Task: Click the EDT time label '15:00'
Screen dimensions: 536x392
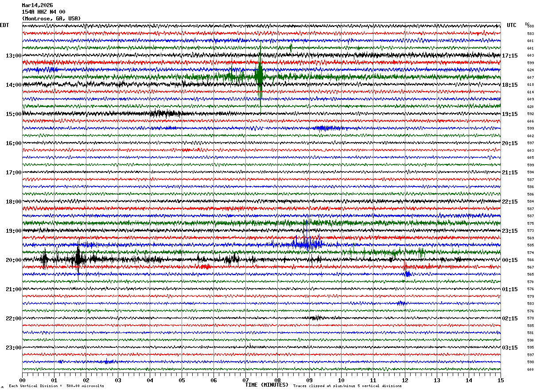Action: click(14, 114)
